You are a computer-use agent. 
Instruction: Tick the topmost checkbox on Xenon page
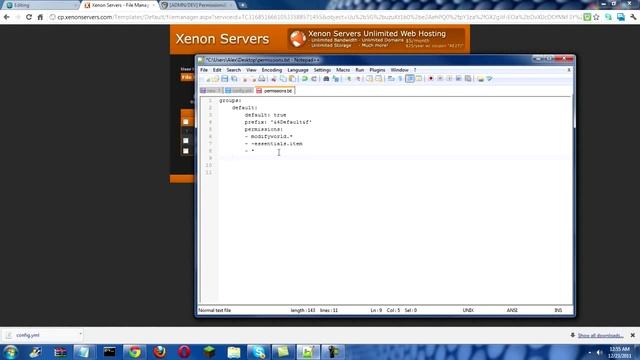coord(186,122)
